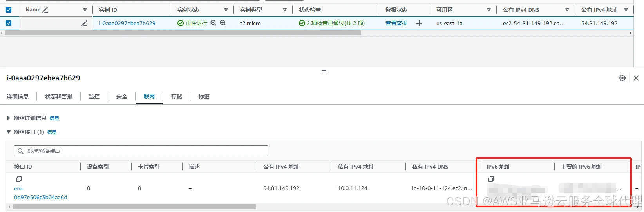Viewport: 644px width, 212px height.
Task: Switch to the 详细信息 tab
Action: point(18,96)
